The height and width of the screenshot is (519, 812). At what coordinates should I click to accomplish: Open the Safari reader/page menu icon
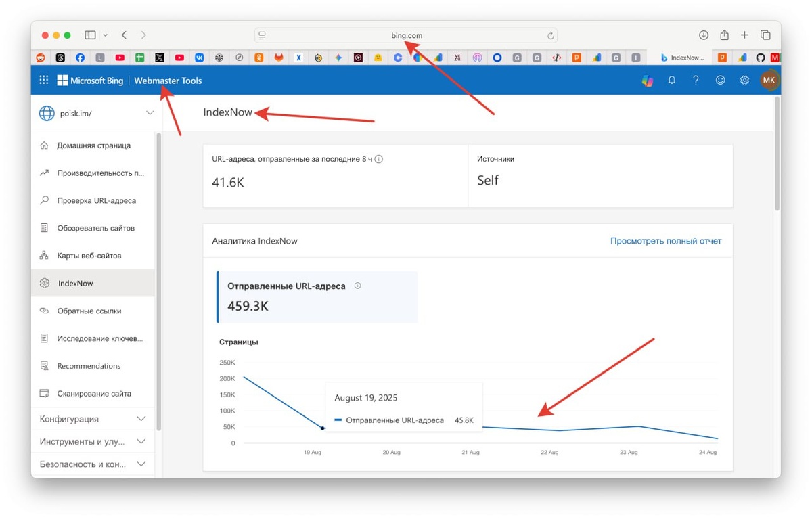coord(262,35)
